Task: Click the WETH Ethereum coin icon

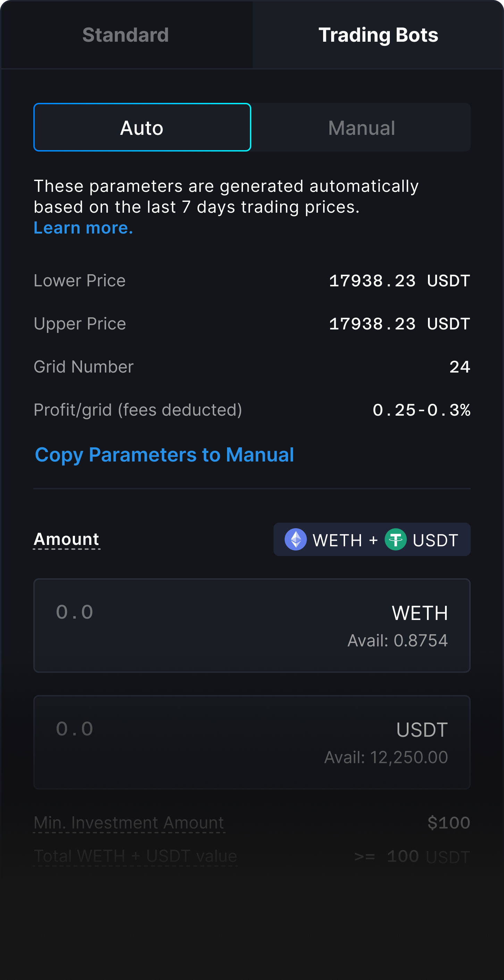Action: click(296, 539)
